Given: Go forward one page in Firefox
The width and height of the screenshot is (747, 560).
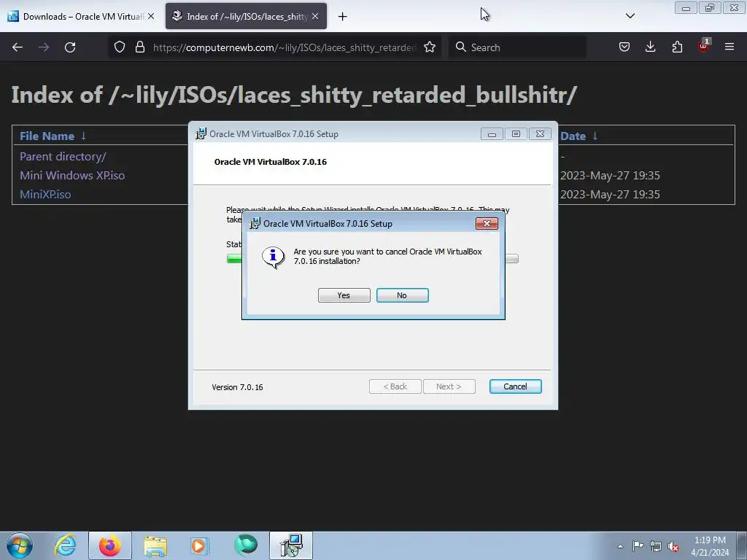Looking at the screenshot, I should [x=44, y=47].
